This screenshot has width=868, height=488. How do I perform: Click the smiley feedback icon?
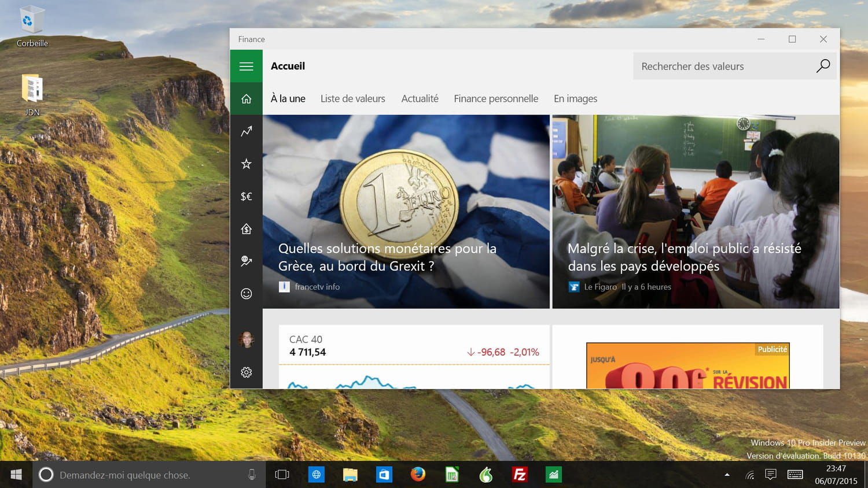tap(246, 294)
